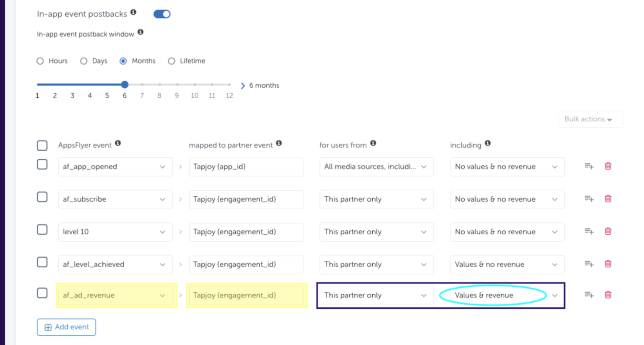Disable In-app event postbacks toggle
Viewport: 644px width, 345px height.
coord(162,14)
